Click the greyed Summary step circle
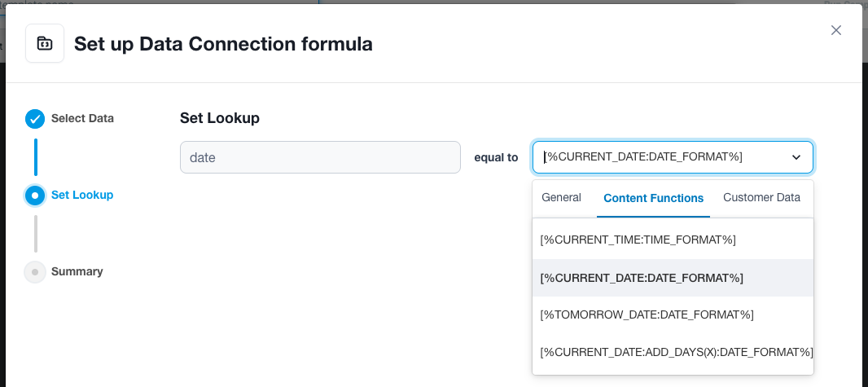 tap(35, 272)
